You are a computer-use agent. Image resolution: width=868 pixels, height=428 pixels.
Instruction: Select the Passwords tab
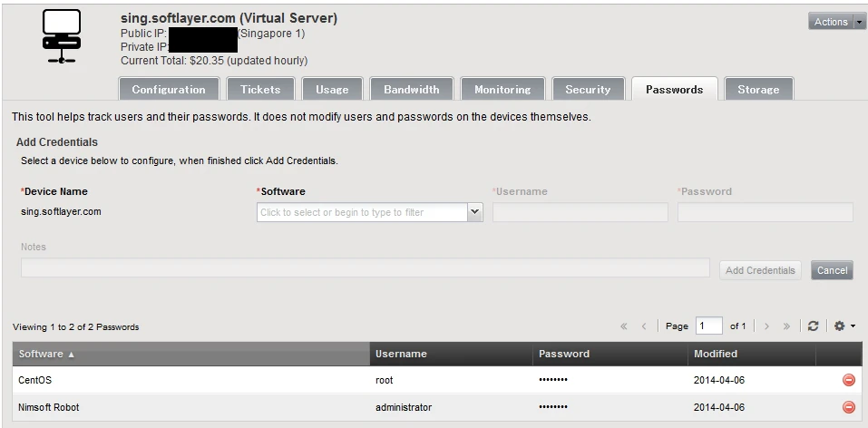coord(674,89)
